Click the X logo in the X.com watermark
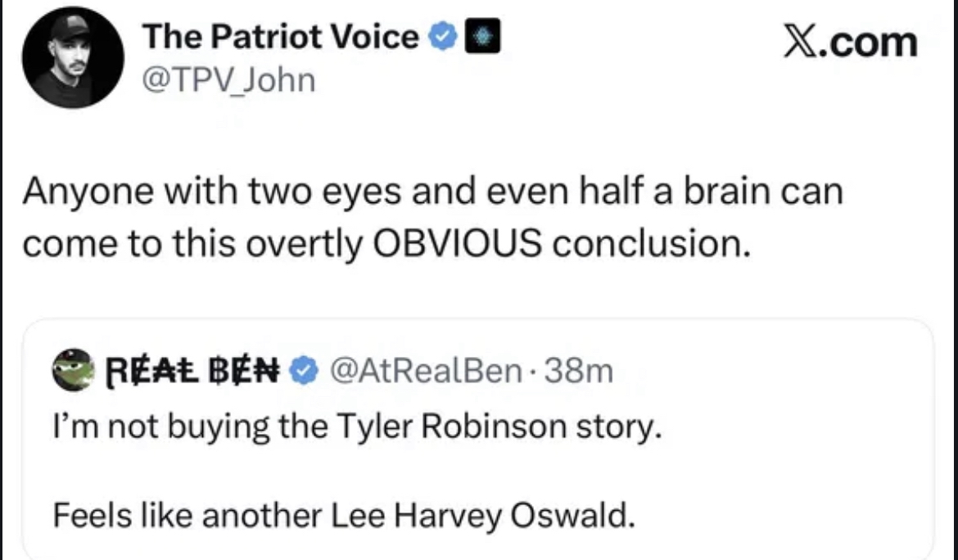Image resolution: width=958 pixels, height=560 pixels. (800, 42)
